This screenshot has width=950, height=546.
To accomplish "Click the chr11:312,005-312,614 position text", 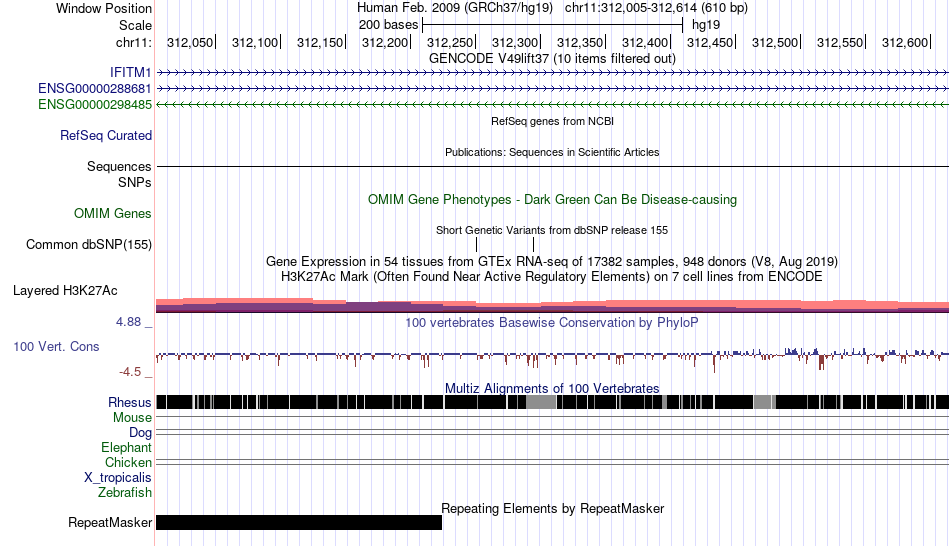I will coord(656,8).
